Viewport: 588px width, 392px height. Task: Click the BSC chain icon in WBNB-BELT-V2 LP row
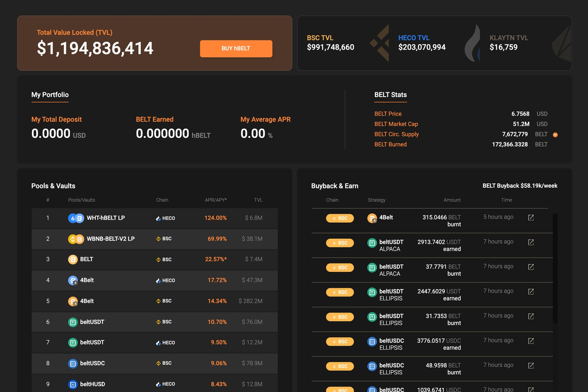[158, 239]
